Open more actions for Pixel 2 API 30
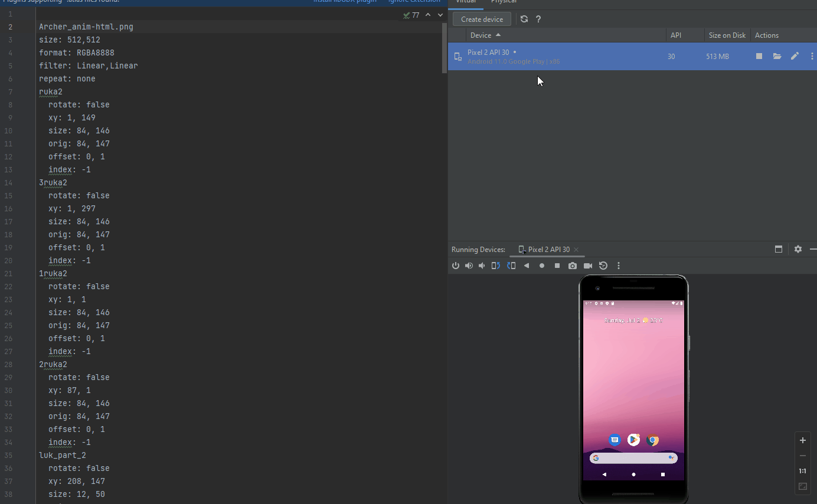 (812, 56)
